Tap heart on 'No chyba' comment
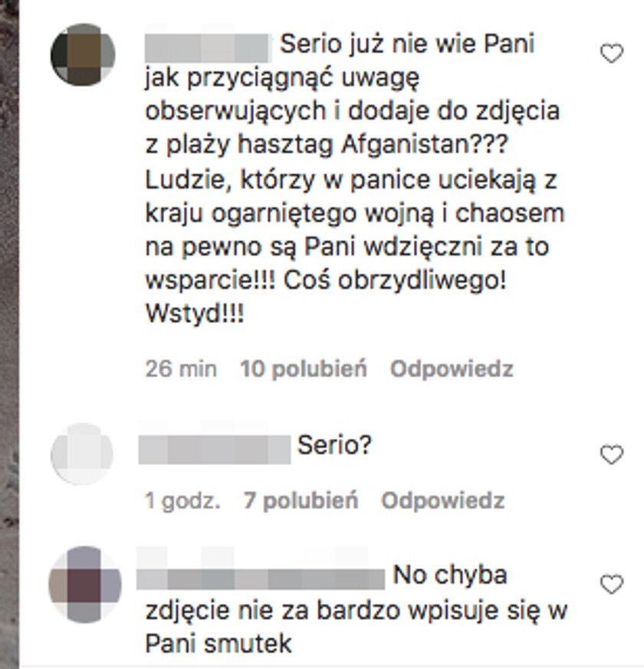Screen dimensions: 644x669 click(612, 584)
